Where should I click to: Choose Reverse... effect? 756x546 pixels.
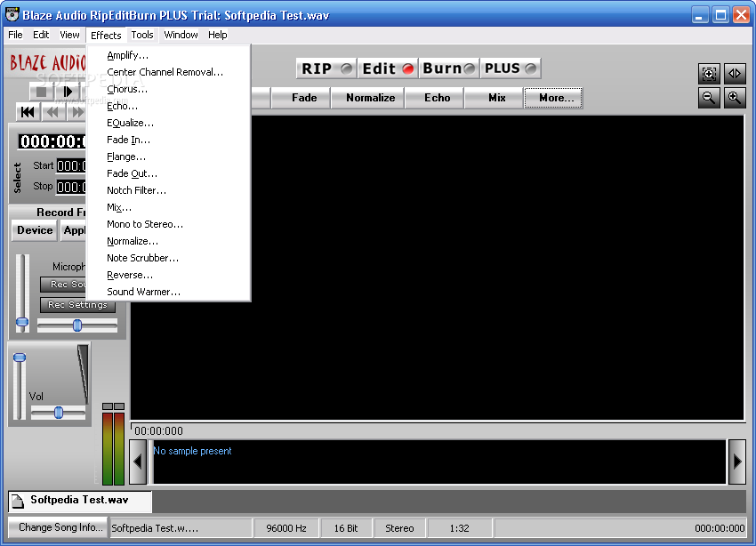(x=169, y=275)
